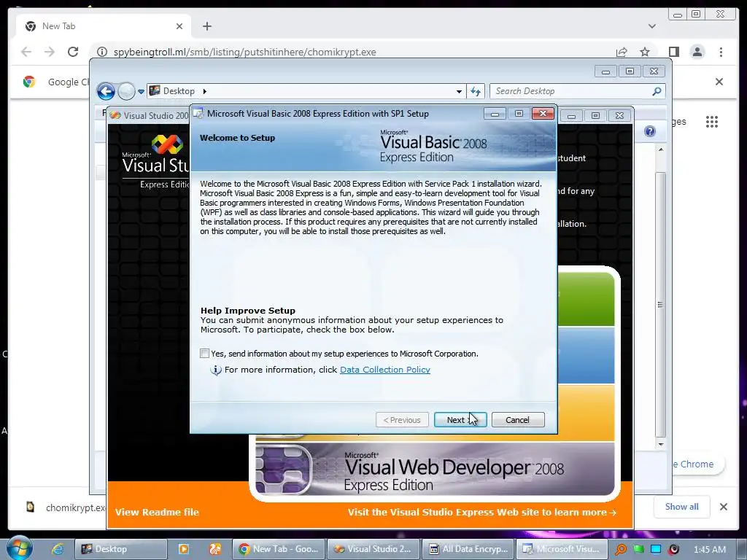Image resolution: width=747 pixels, height=560 pixels.
Task: Open Explorer help icon
Action: coord(650,131)
